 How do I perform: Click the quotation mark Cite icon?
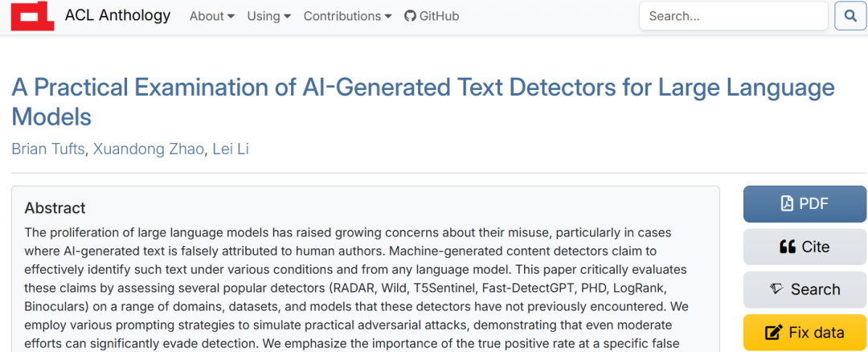tap(787, 246)
